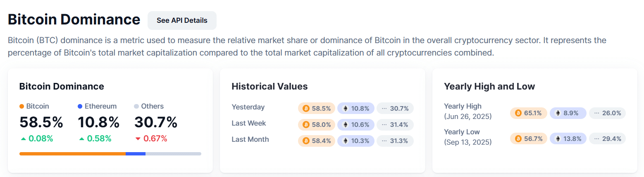Click gray Others segment of dominance bar
Screen dimensions: 644x177
click(173, 154)
